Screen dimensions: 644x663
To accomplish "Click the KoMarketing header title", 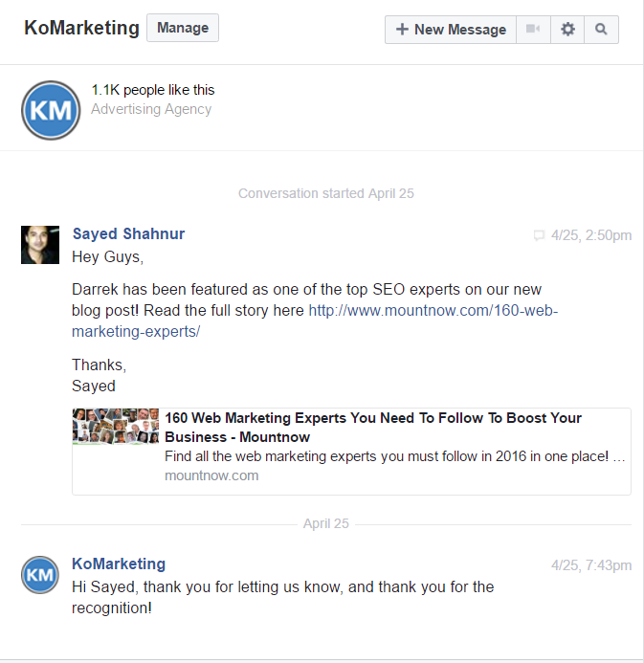I will click(x=81, y=28).
